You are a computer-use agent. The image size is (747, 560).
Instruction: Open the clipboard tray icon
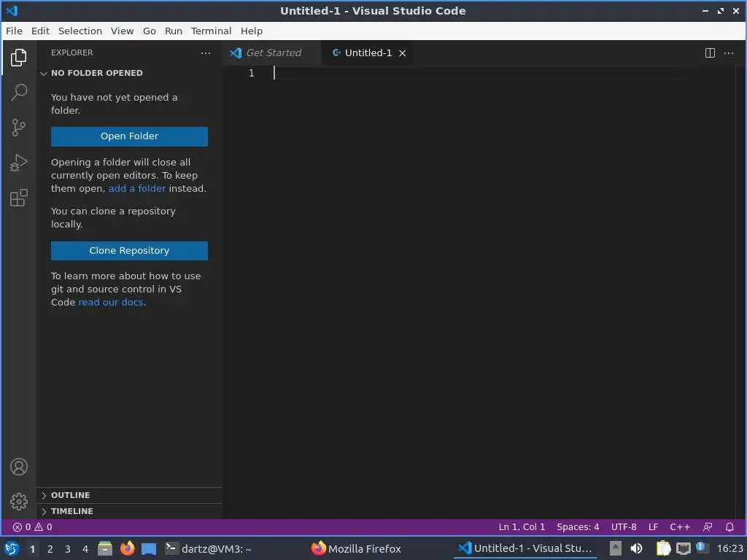click(x=663, y=548)
